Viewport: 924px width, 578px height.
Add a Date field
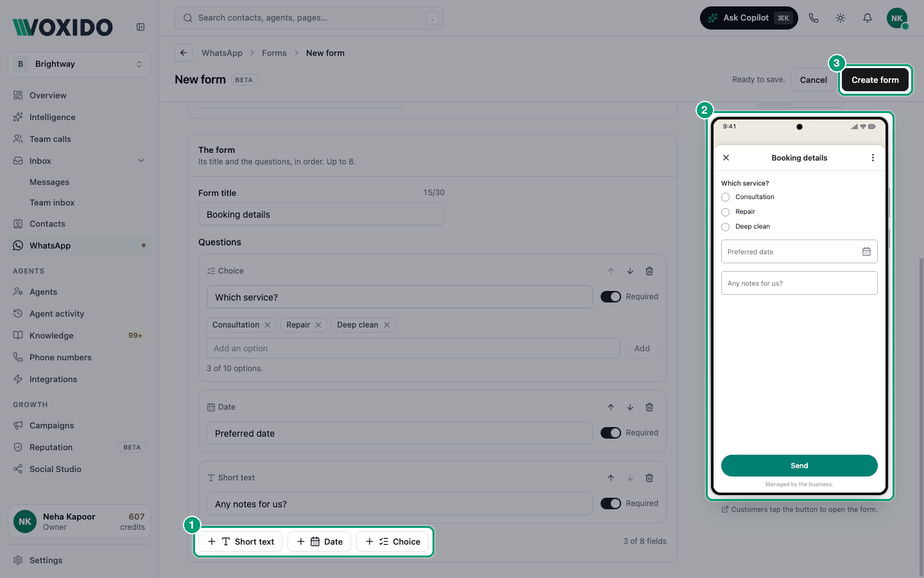[320, 541]
